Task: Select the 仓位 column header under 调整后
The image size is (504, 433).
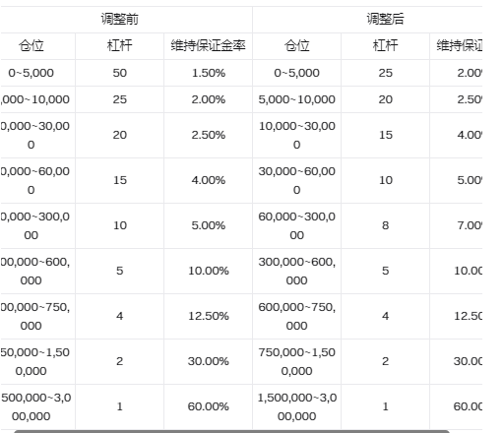Action: pos(296,46)
